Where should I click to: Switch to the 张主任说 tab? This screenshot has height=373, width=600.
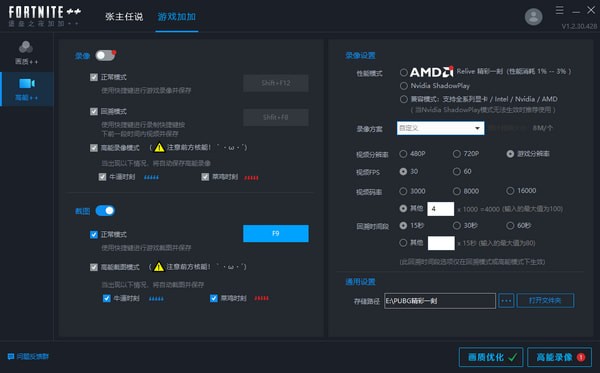pos(124,17)
